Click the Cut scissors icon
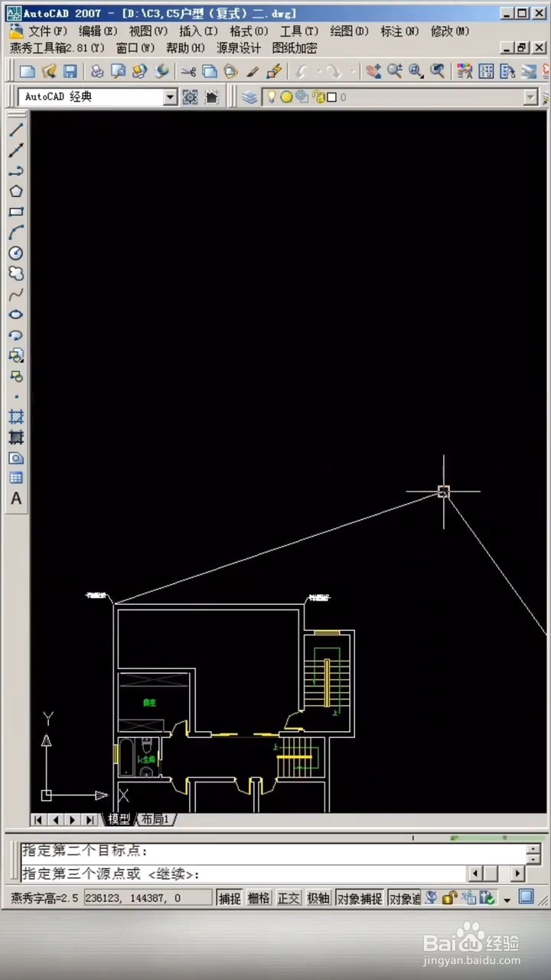The height and width of the screenshot is (980, 551). (x=188, y=72)
